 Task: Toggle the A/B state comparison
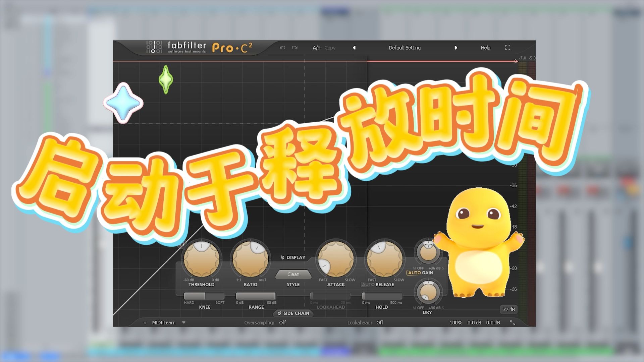(316, 48)
